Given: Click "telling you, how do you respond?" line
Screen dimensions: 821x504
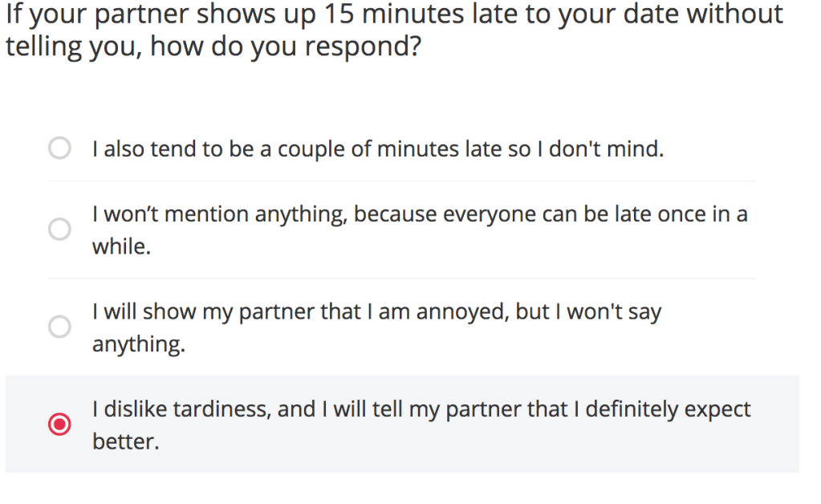Looking at the screenshot, I should coord(213,47).
